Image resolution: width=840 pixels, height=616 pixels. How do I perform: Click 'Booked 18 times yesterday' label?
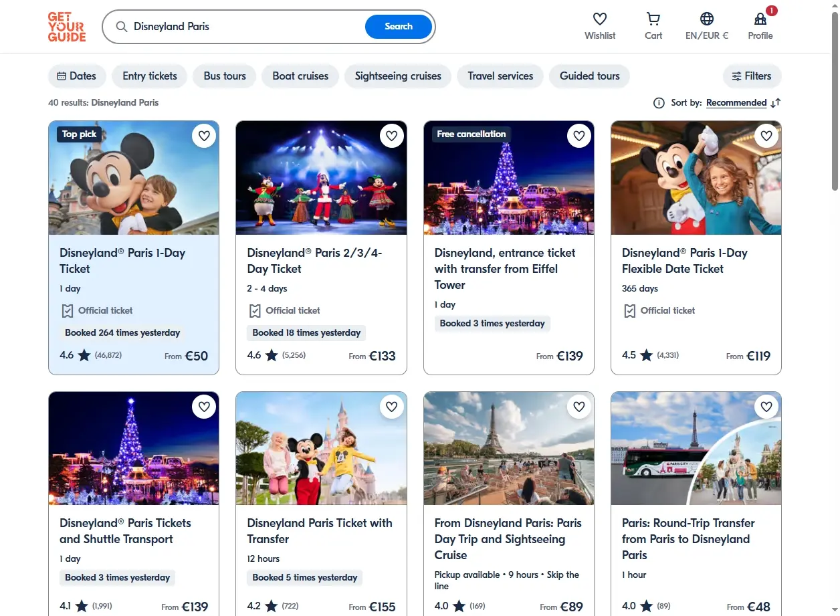(x=306, y=332)
